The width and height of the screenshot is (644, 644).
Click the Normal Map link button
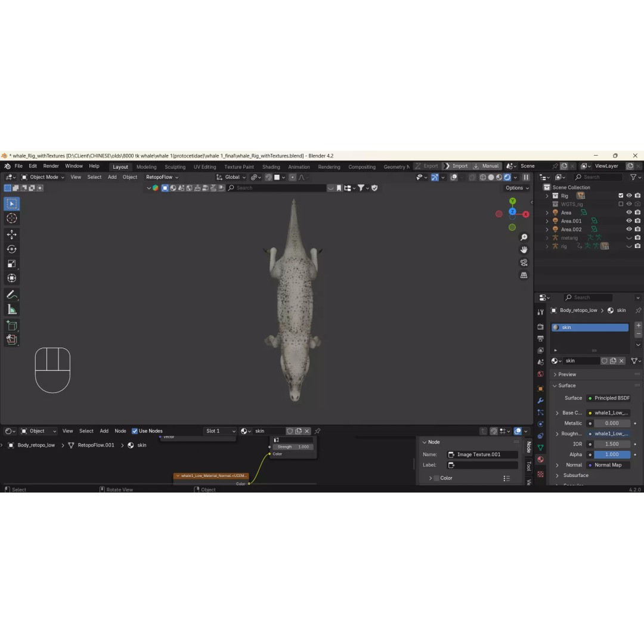[608, 465]
